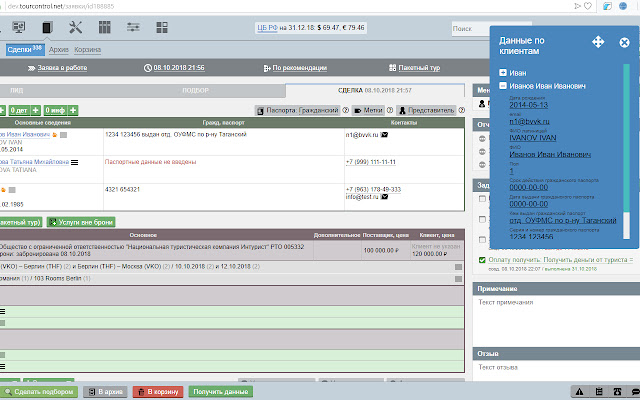Click отд. ОУФМС по р-ну Таганский in popup
Image resolution: width=640 pixels, height=400 pixels.
(562, 220)
